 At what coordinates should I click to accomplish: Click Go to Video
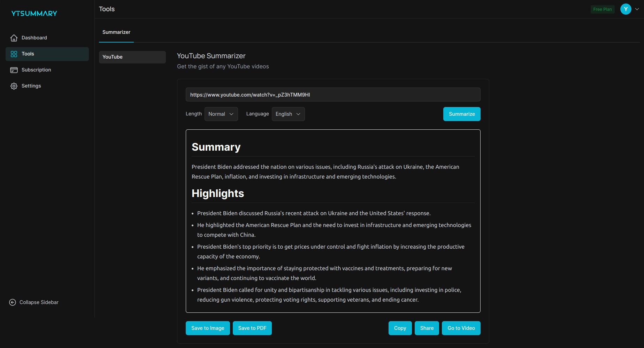(461, 328)
